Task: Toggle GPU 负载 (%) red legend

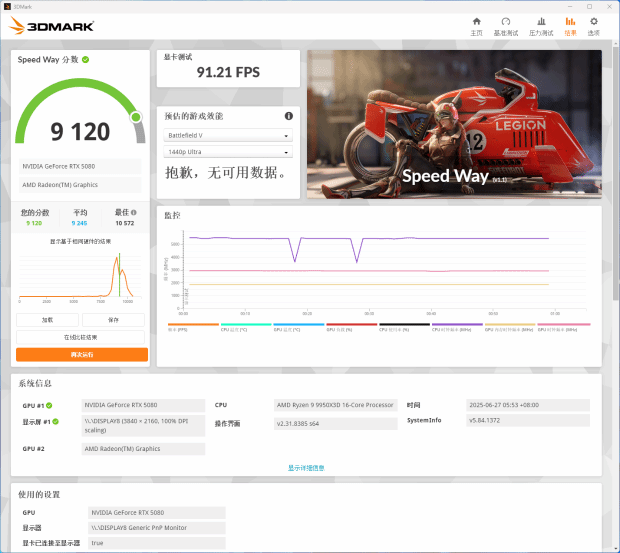Action: click(x=352, y=327)
